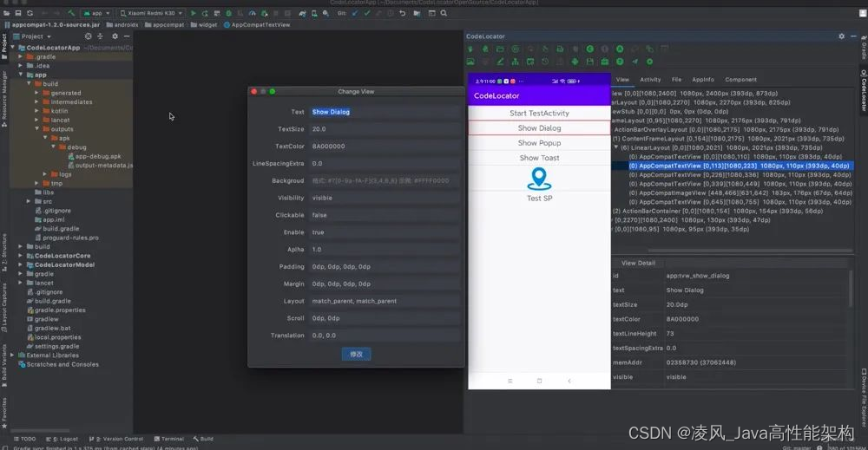
Task: Open AVD Manager phone icon in toolbar
Action: 314,13
